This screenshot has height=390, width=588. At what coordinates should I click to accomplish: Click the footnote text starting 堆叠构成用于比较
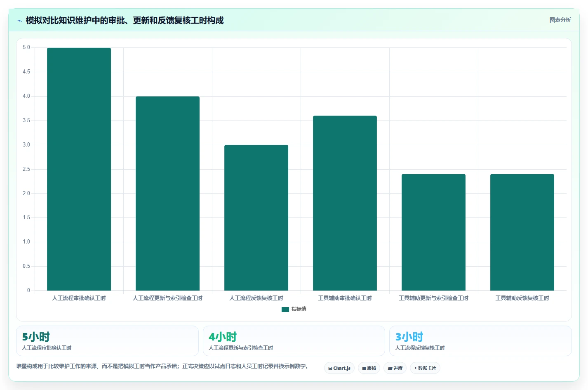[x=163, y=366]
